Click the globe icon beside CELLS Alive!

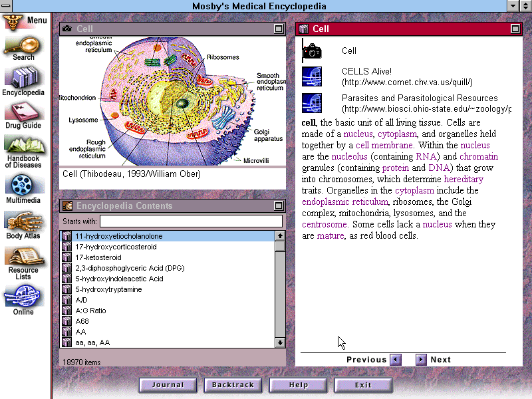312,76
